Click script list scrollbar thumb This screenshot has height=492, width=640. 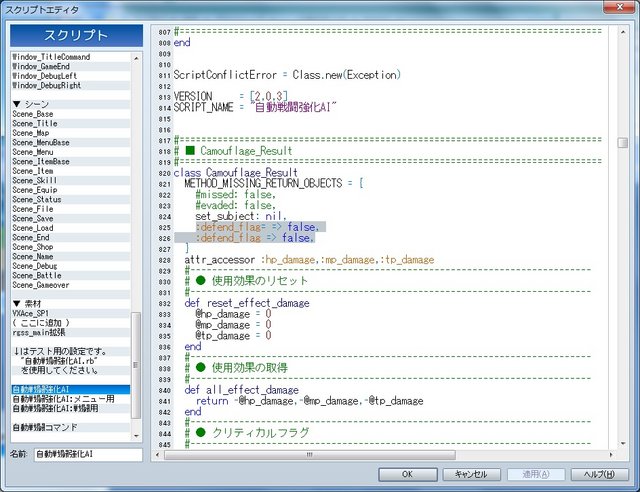click(136, 365)
